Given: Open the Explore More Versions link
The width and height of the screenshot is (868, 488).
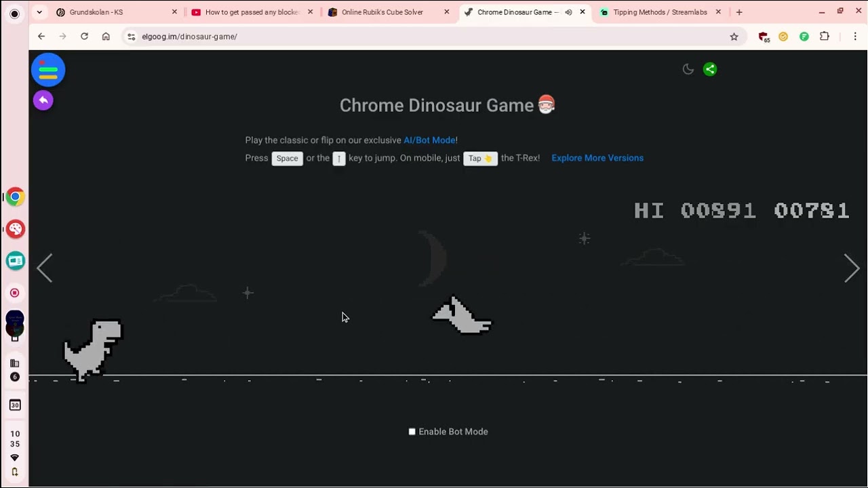Looking at the screenshot, I should point(597,158).
